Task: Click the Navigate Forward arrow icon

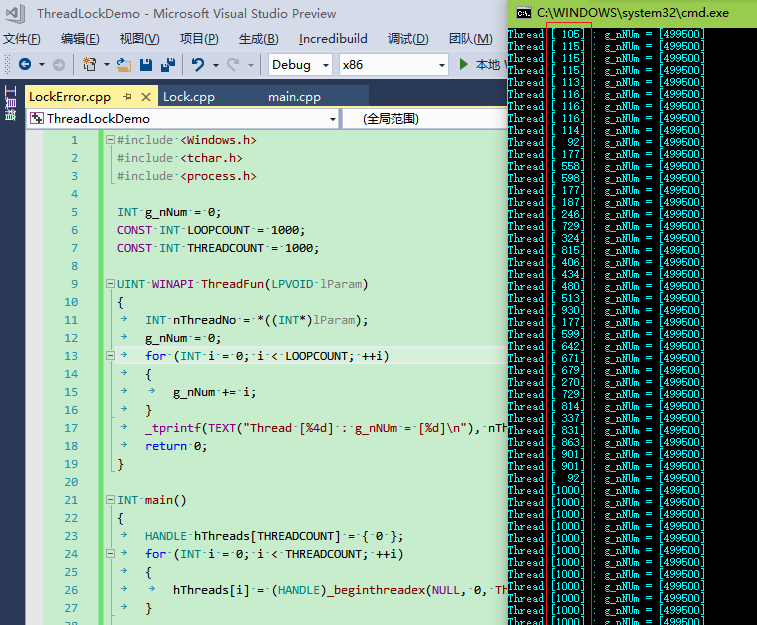Action: [x=58, y=64]
